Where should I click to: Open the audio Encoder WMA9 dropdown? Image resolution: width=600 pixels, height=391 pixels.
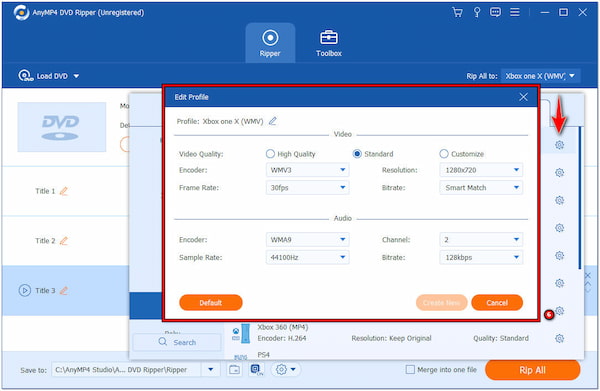click(x=307, y=239)
